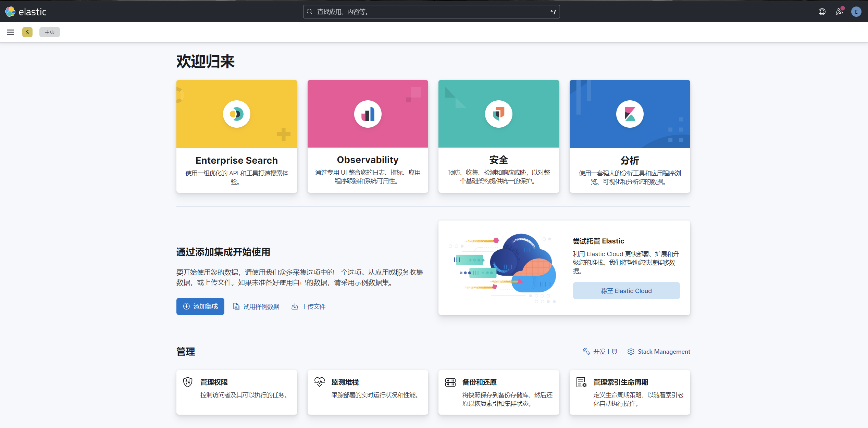Click the 主页 breadcrumb

tap(49, 32)
